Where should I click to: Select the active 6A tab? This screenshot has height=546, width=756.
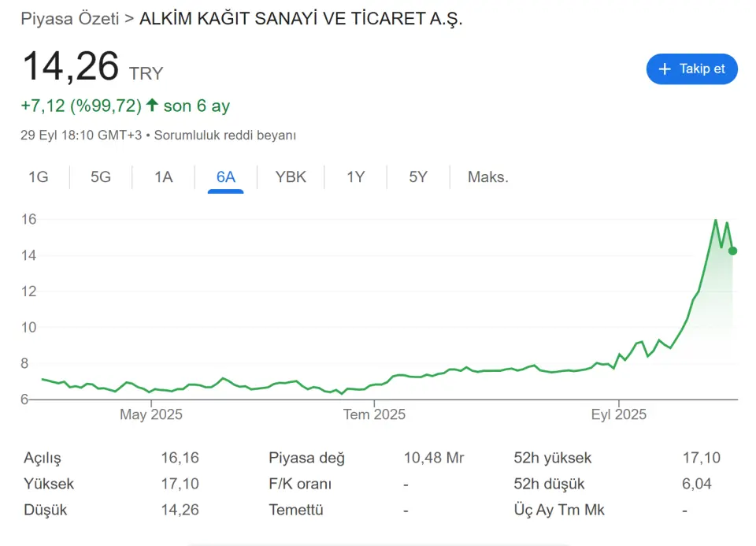pos(226,177)
